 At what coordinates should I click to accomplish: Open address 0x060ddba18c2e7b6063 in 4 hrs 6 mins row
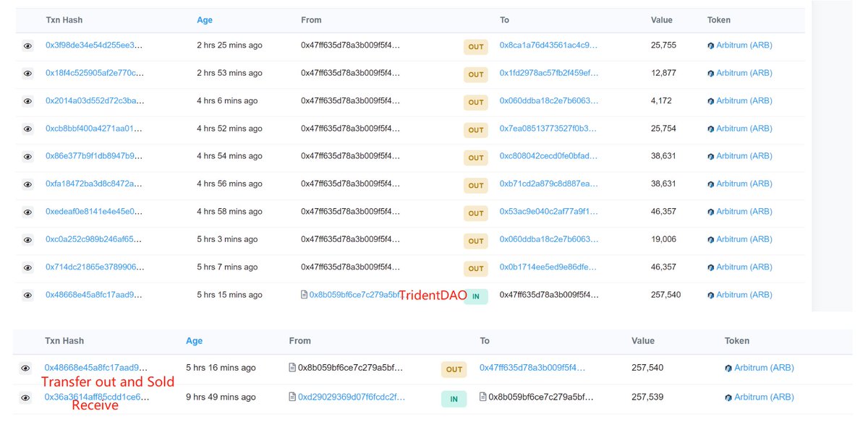549,100
